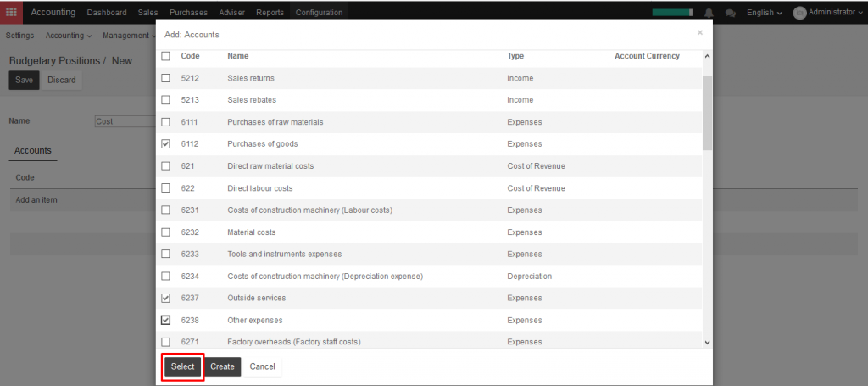
Task: Check the 621 Direct raw material costs checkbox
Action: pyautogui.click(x=165, y=166)
